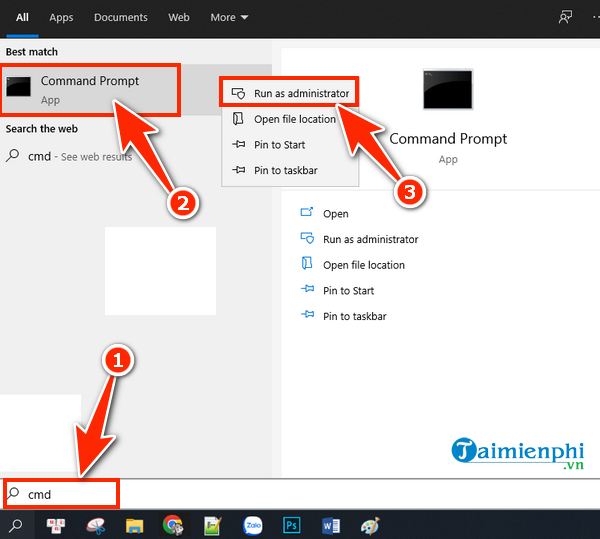Image resolution: width=600 pixels, height=539 pixels.
Task: Click Open in the right details pane
Action: point(336,213)
